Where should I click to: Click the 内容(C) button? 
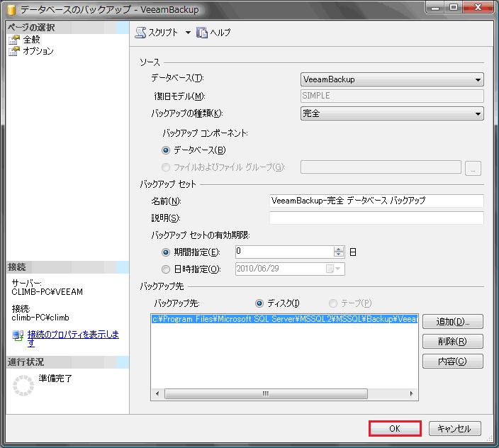[452, 362]
